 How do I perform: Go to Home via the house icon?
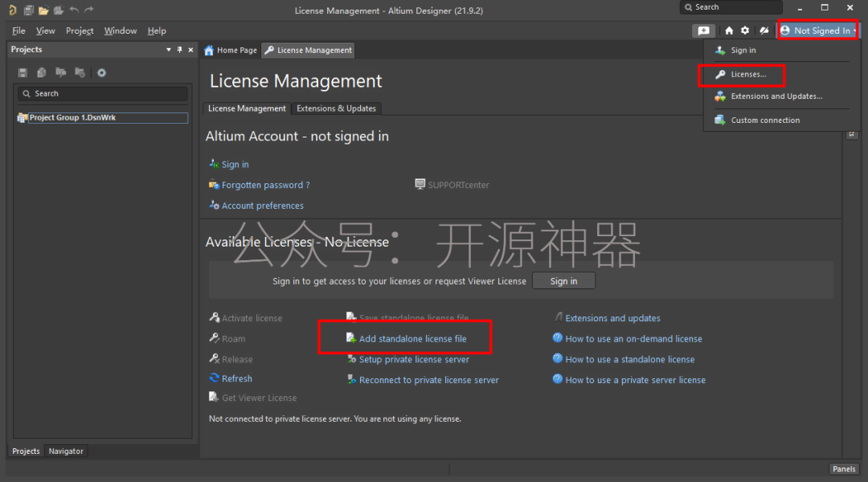coord(729,31)
